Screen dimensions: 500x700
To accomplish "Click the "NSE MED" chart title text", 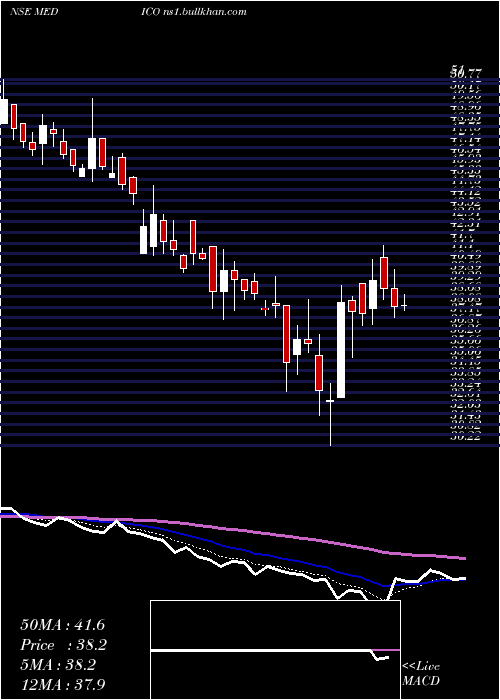I will click(34, 12).
